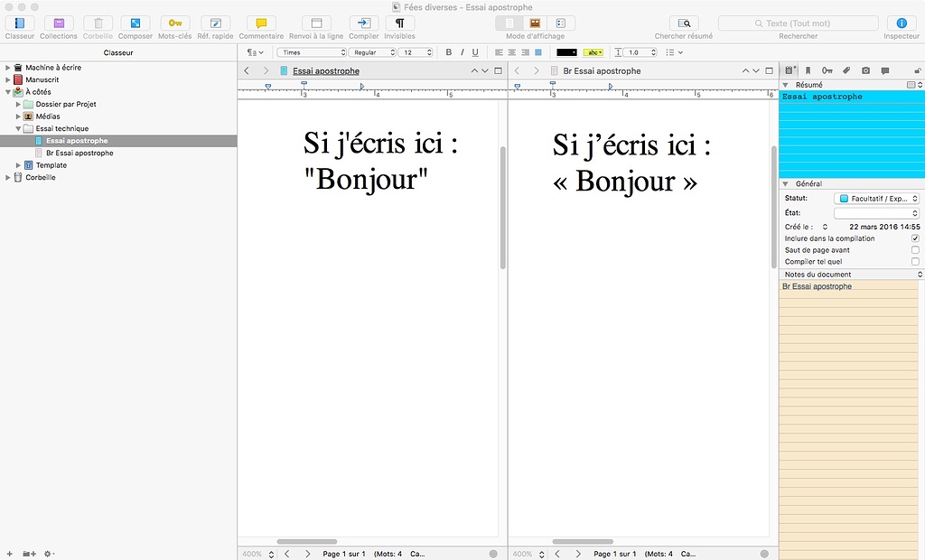Image resolution: width=925 pixels, height=560 pixels.
Task: Show the snapshots camera tab in inspector
Action: point(865,70)
